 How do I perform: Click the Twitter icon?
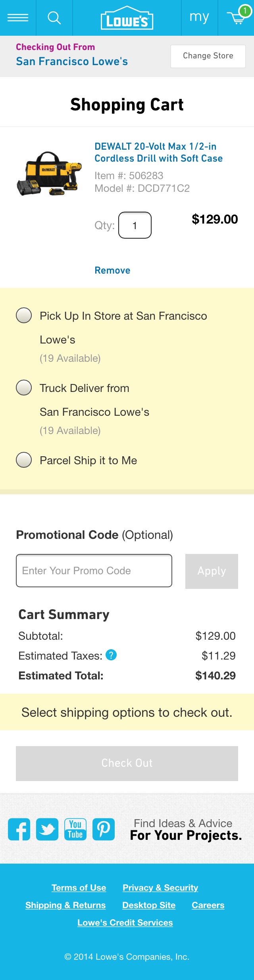click(x=47, y=829)
